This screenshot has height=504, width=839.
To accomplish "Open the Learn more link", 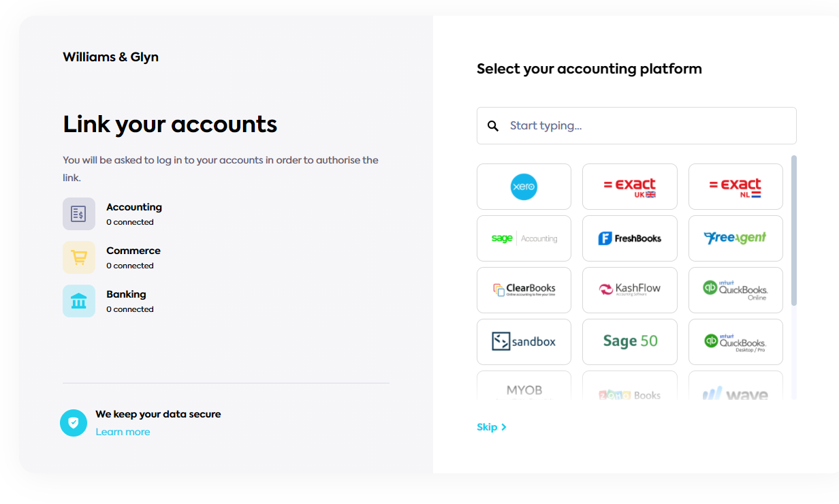I will pos(123,432).
